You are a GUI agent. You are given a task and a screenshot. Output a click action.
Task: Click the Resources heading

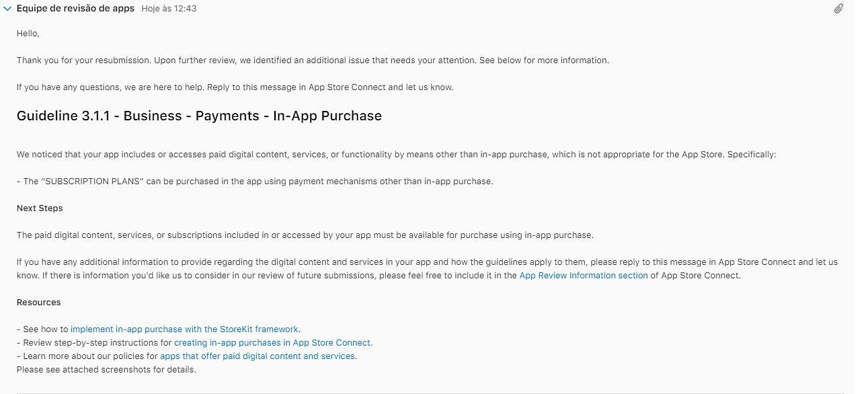pos(39,302)
